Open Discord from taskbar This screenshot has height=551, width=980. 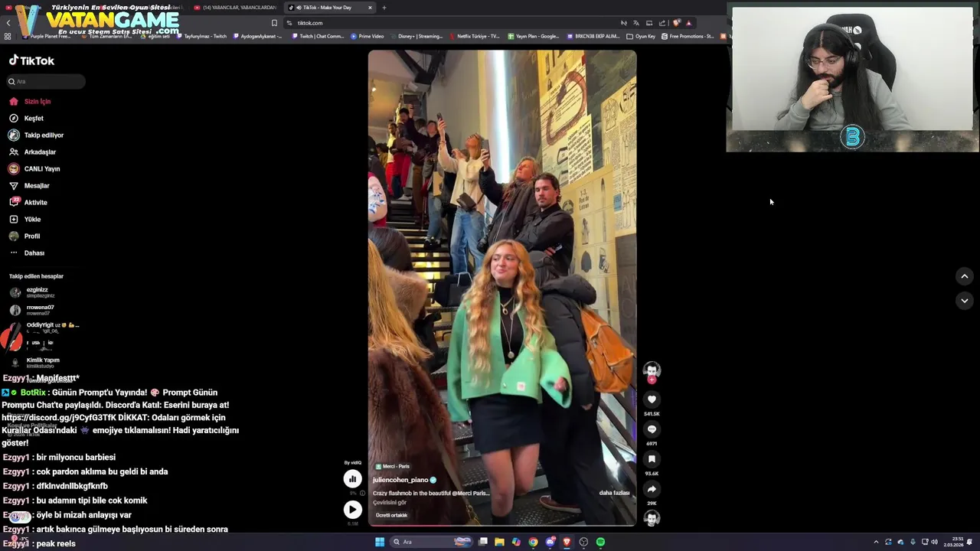(x=550, y=542)
